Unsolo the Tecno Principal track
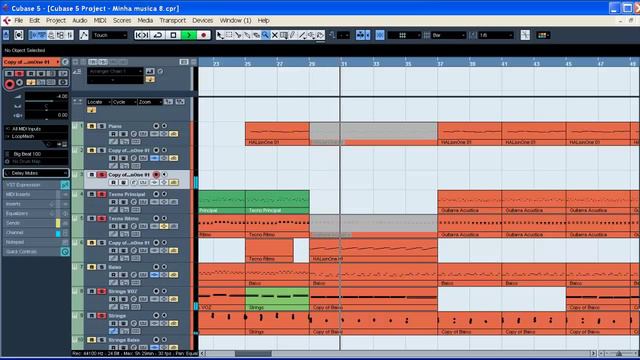640x360 pixels. pos(101,194)
